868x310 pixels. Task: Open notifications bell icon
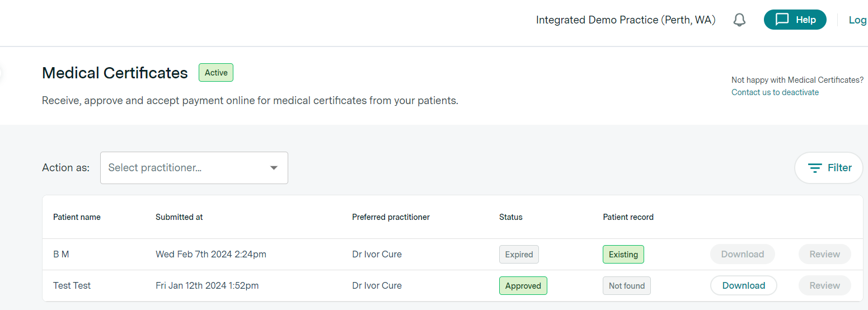coord(739,20)
